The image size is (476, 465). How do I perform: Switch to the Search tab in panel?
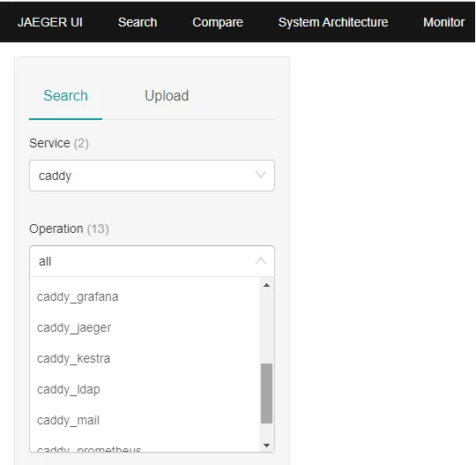click(65, 95)
